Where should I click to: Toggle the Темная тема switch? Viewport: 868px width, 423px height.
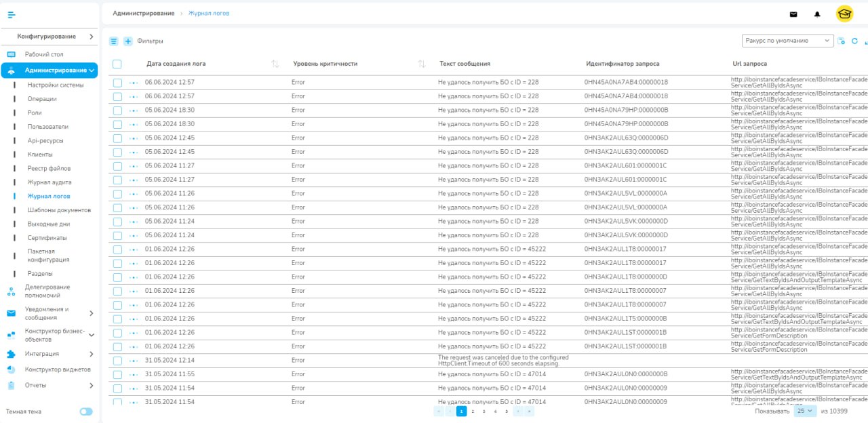(x=86, y=411)
